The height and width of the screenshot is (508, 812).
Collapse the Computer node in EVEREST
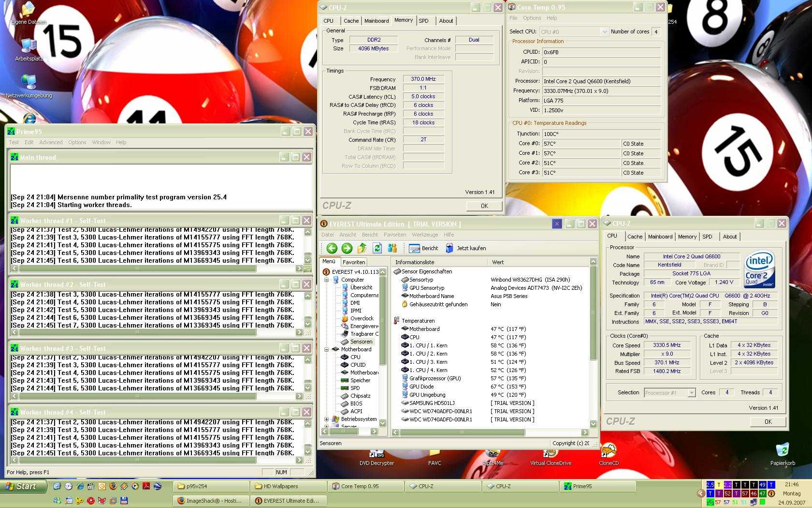327,280
